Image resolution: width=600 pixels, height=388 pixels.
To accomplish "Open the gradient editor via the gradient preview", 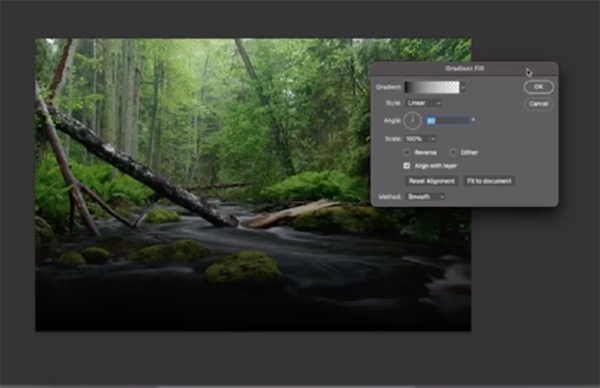I will click(432, 87).
